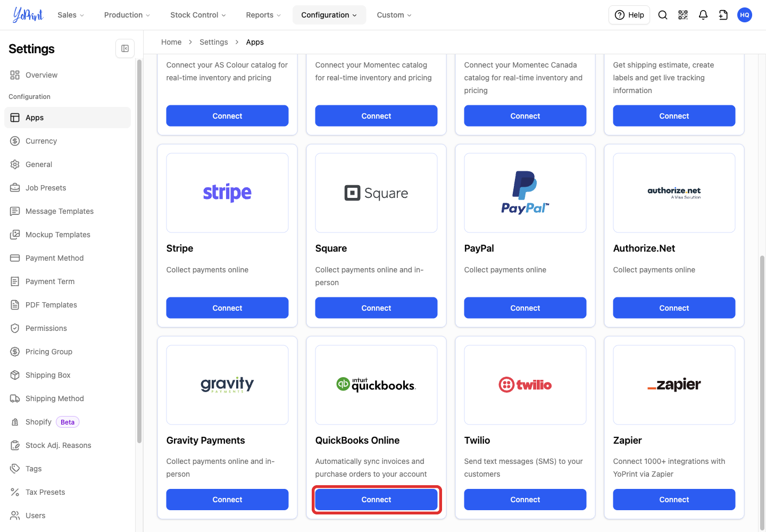Open Payment Term settings
Image resolution: width=766 pixels, height=532 pixels.
(68, 281)
